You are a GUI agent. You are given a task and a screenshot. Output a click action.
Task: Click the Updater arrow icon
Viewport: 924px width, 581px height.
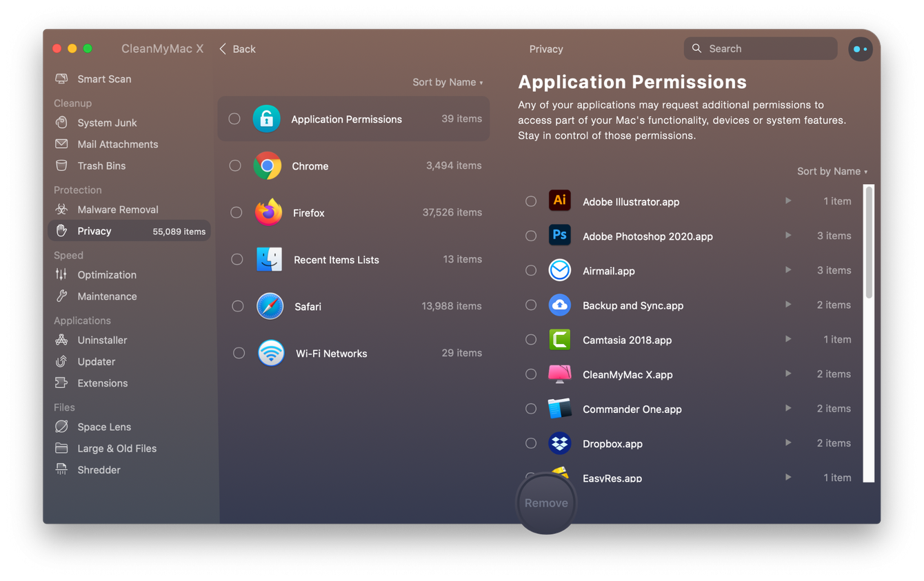[61, 361]
